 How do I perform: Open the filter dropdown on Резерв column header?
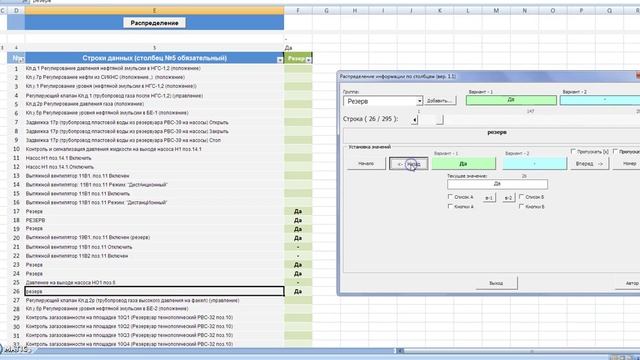click(309, 60)
